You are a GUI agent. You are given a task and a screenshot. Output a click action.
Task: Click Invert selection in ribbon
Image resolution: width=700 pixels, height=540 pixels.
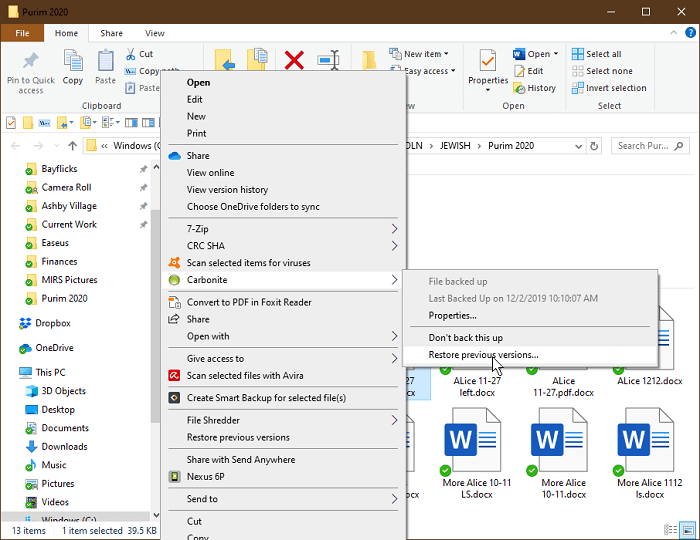[x=609, y=88]
